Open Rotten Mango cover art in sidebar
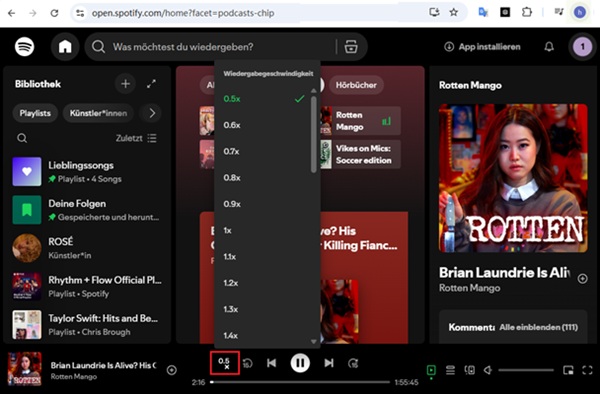 513,178
